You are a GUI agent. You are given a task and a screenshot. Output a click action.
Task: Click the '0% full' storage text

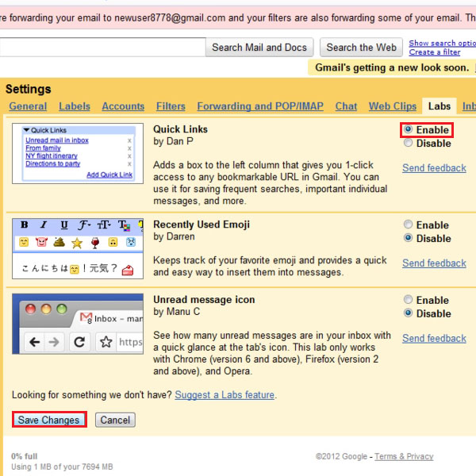(x=25, y=456)
